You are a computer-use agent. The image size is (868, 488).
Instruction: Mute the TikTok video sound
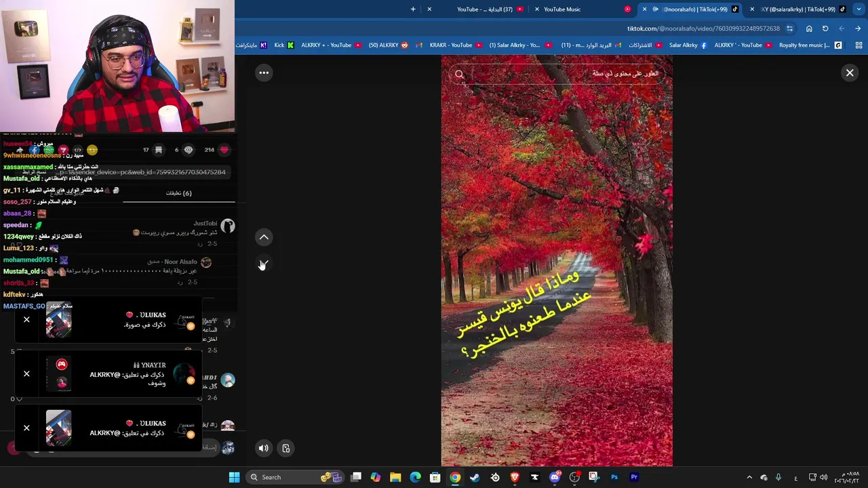[x=264, y=448]
